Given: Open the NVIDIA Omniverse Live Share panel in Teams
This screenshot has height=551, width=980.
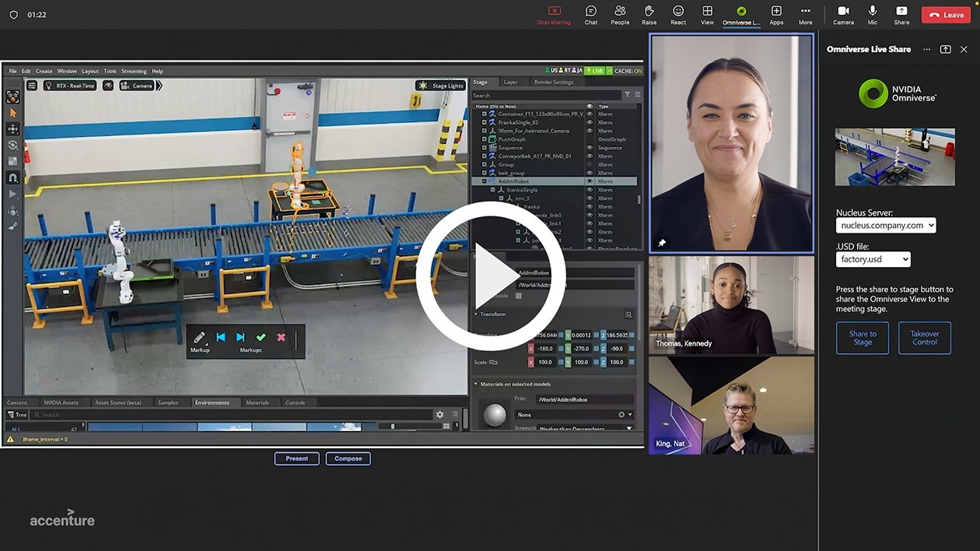Looking at the screenshot, I should (x=740, y=14).
